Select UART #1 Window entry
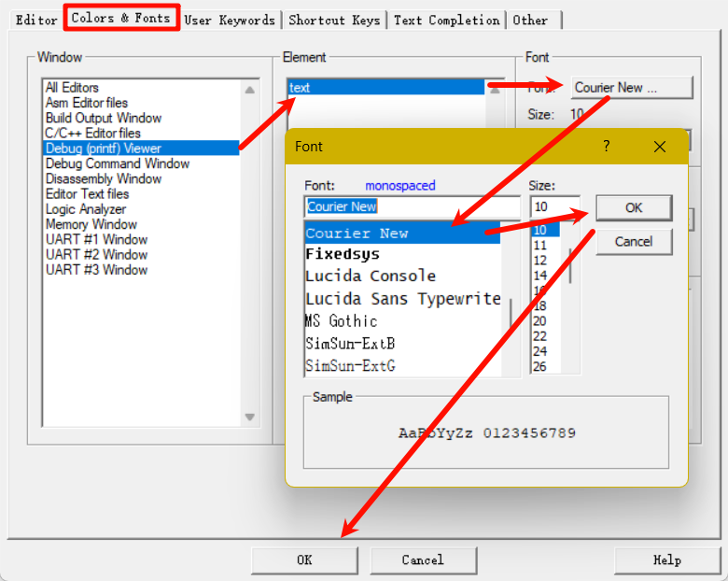This screenshot has height=581, width=728. click(x=141, y=239)
